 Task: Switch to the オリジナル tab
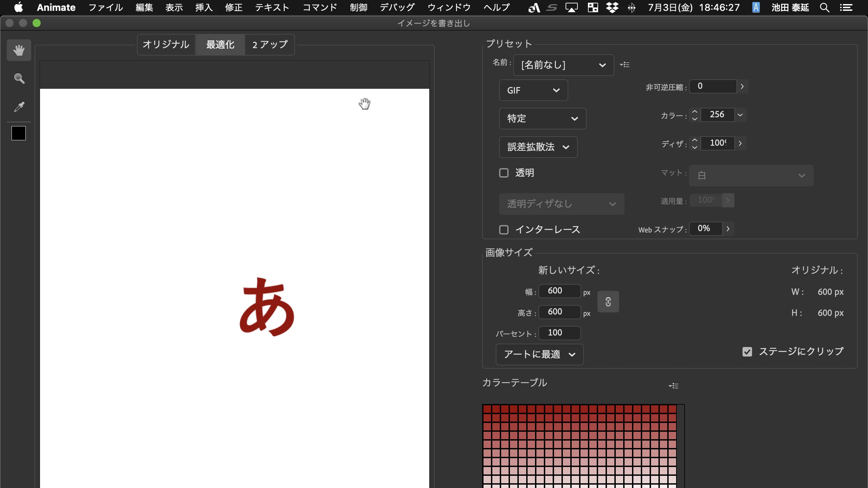pos(166,44)
